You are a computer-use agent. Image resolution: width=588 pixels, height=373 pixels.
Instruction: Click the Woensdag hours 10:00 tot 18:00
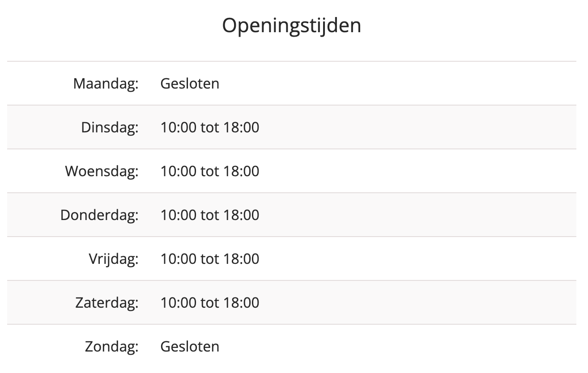point(210,171)
